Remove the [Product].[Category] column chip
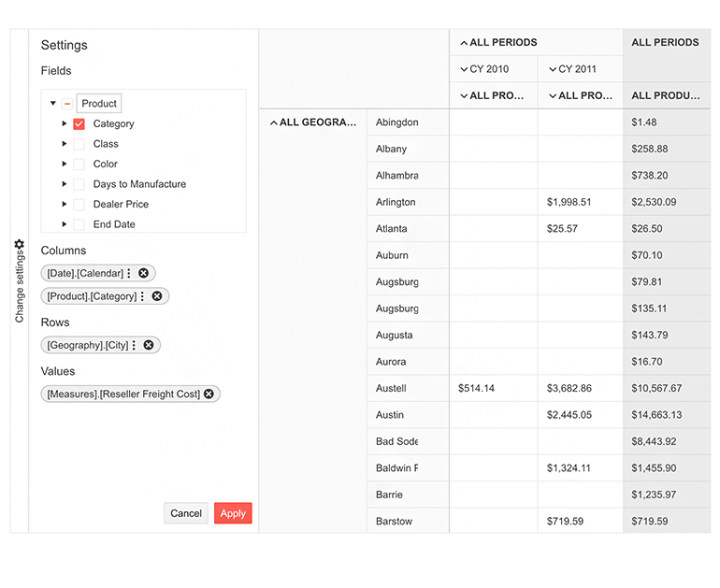The width and height of the screenshot is (720, 588). coord(157,296)
